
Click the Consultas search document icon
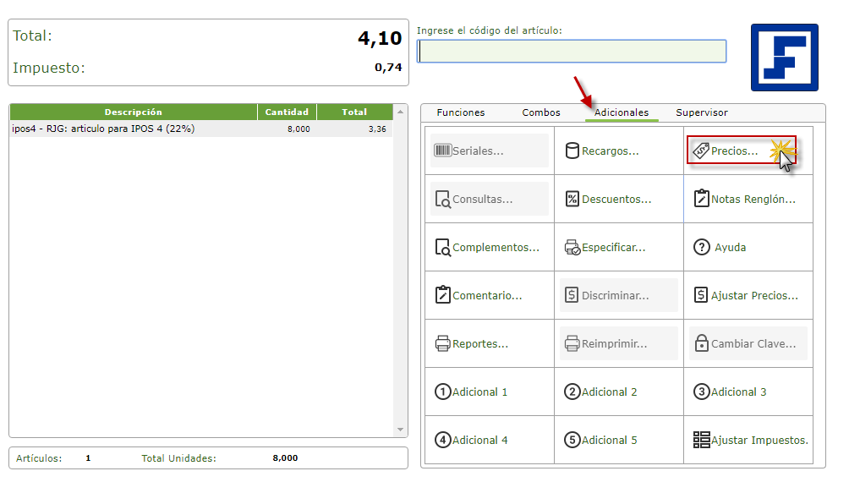pos(442,199)
